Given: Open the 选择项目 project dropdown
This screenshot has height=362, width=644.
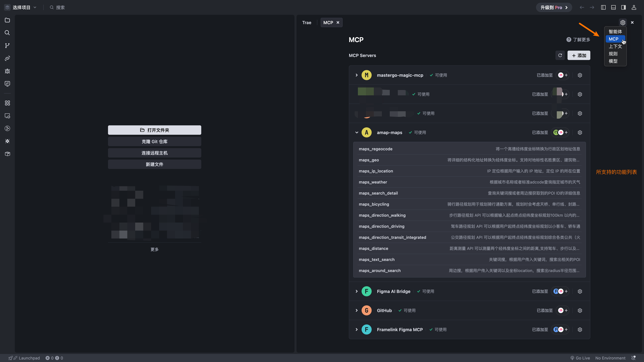Looking at the screenshot, I should pos(21,8).
